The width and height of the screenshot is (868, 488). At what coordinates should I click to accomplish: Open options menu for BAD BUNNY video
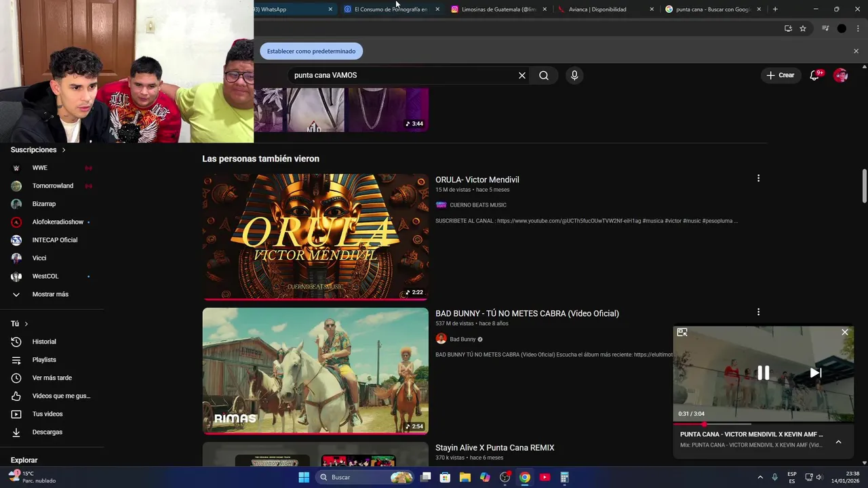(x=758, y=312)
